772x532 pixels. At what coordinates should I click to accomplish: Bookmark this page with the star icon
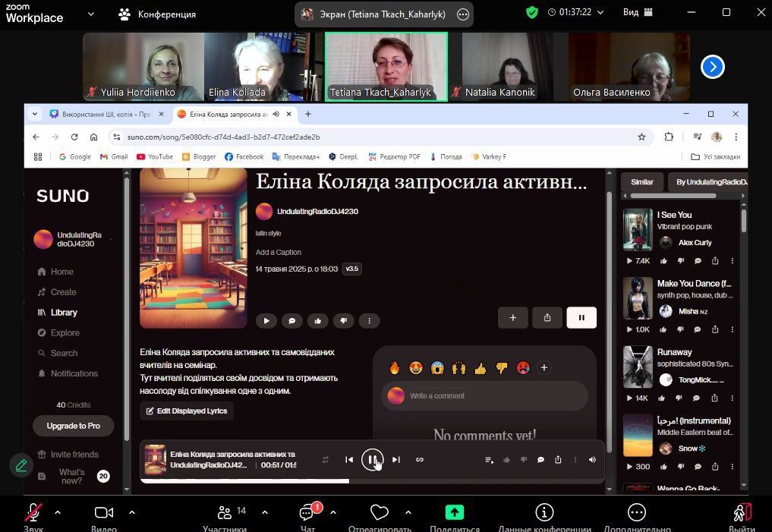(x=641, y=137)
